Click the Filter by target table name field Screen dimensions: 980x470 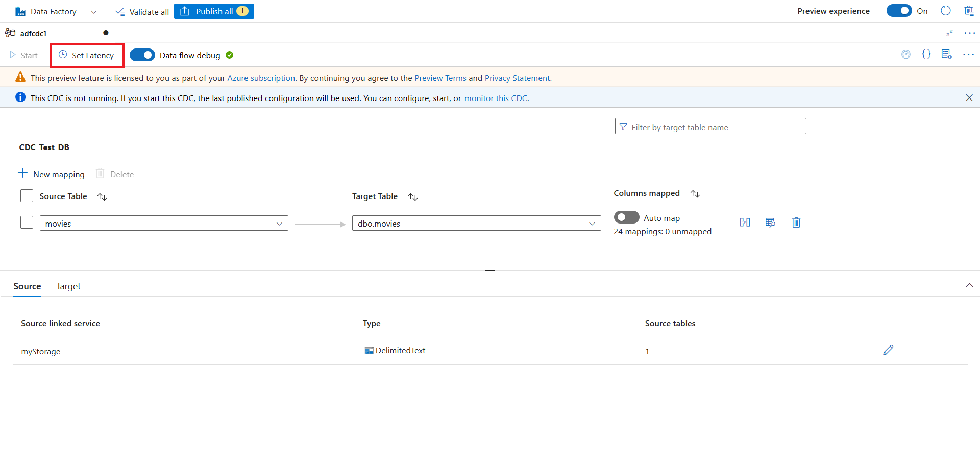point(710,127)
